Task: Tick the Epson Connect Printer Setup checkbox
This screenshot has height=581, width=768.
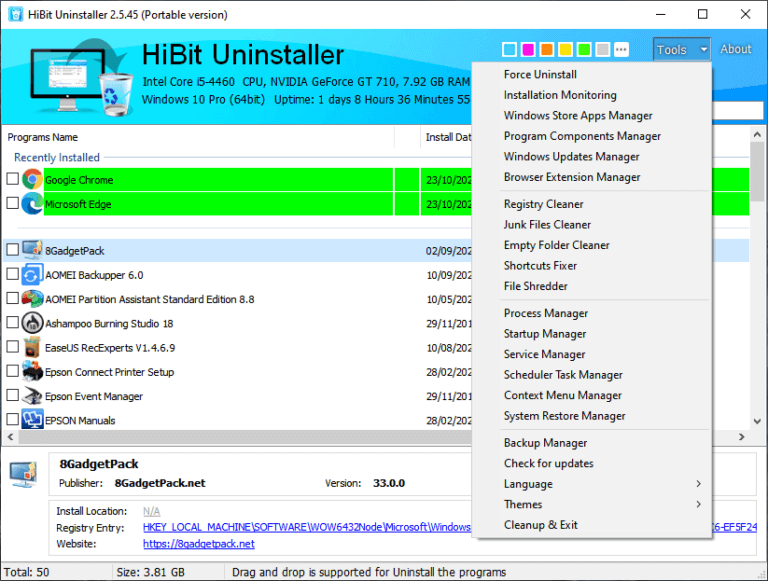Action: tap(13, 371)
